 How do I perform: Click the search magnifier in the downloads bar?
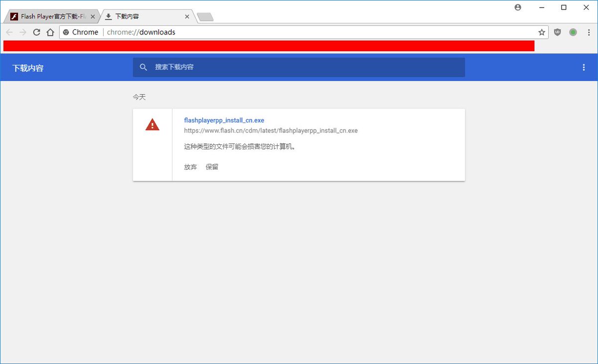[x=144, y=67]
